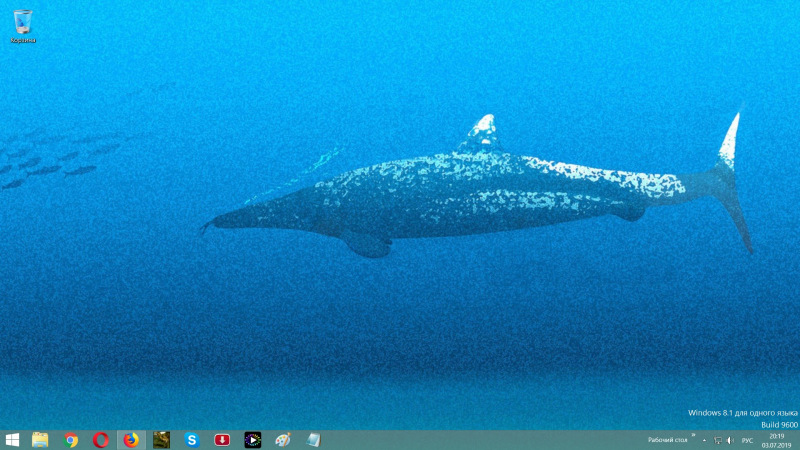Open Skype from the taskbar
The height and width of the screenshot is (450, 800).
(191, 440)
